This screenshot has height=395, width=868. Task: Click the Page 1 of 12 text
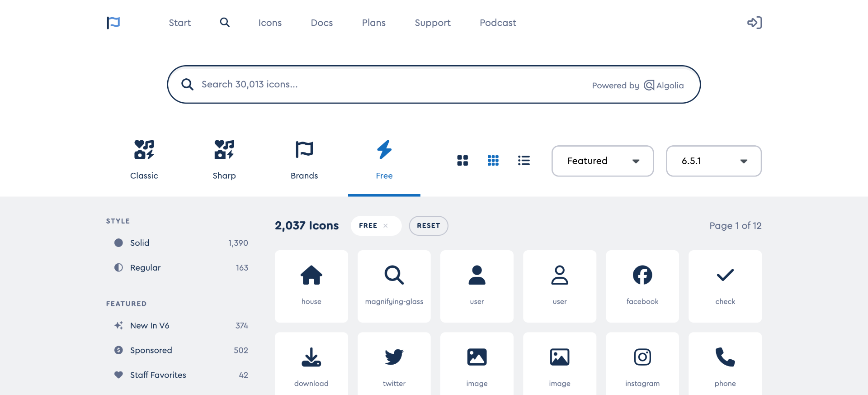tap(736, 226)
